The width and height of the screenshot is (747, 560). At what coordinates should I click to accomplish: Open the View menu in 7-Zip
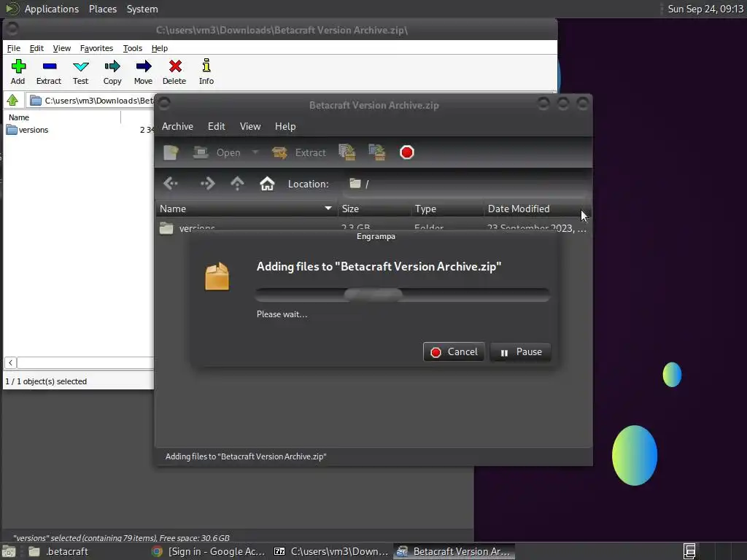tap(62, 48)
